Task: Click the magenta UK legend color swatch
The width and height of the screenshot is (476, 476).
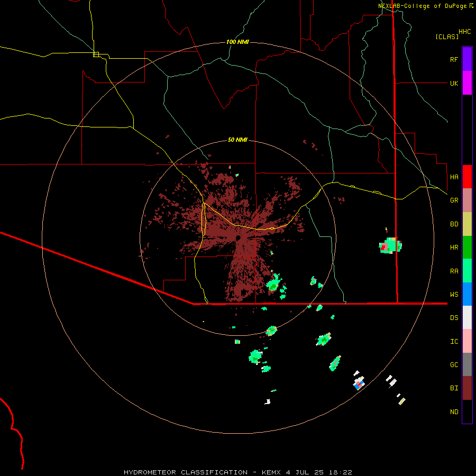Action: pos(467,83)
